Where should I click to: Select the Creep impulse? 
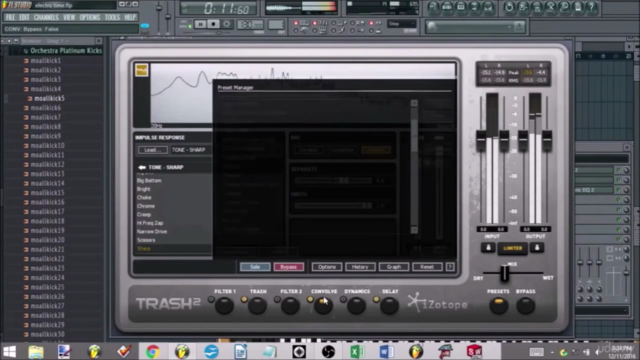pyautogui.click(x=144, y=215)
